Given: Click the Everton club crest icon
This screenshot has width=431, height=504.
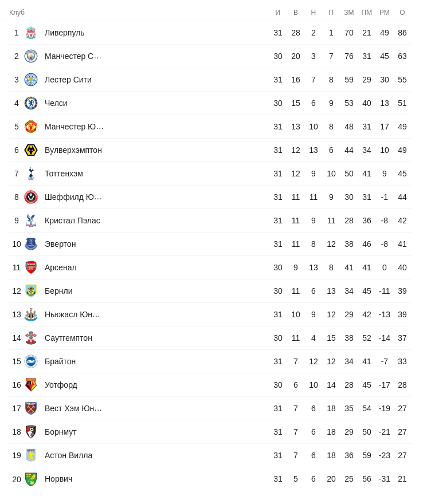Looking at the screenshot, I should pyautogui.click(x=31, y=244).
